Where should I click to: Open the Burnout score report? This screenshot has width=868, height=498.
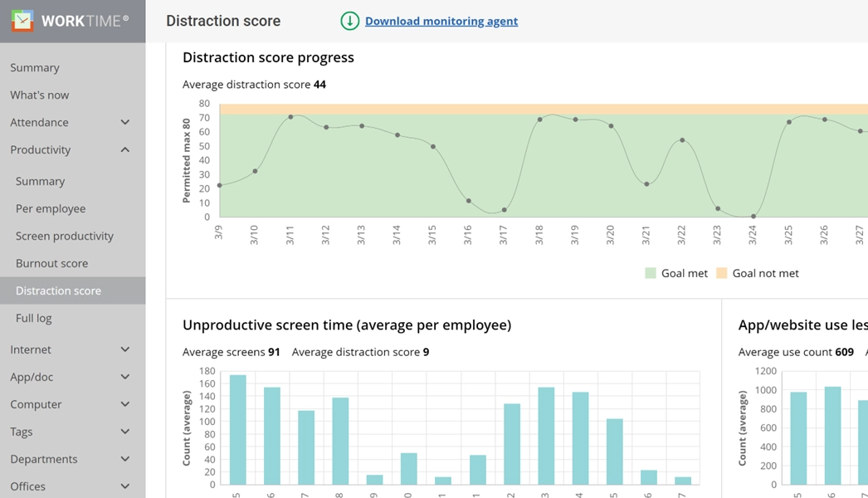51,264
